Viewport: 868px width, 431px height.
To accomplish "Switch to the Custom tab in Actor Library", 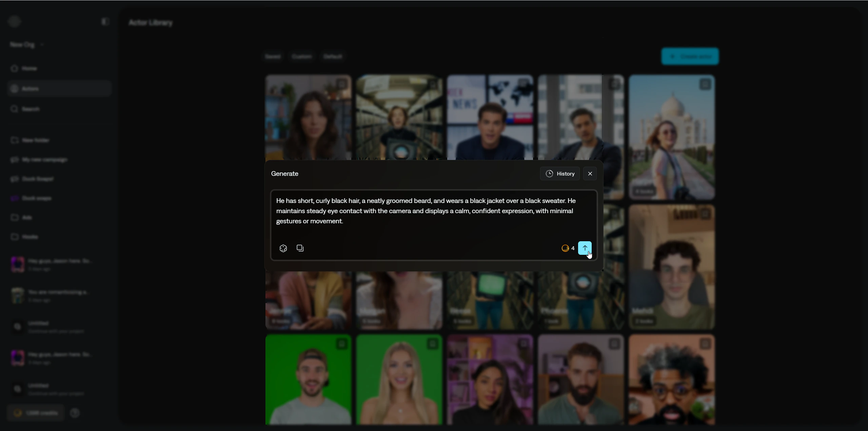I will tap(302, 57).
